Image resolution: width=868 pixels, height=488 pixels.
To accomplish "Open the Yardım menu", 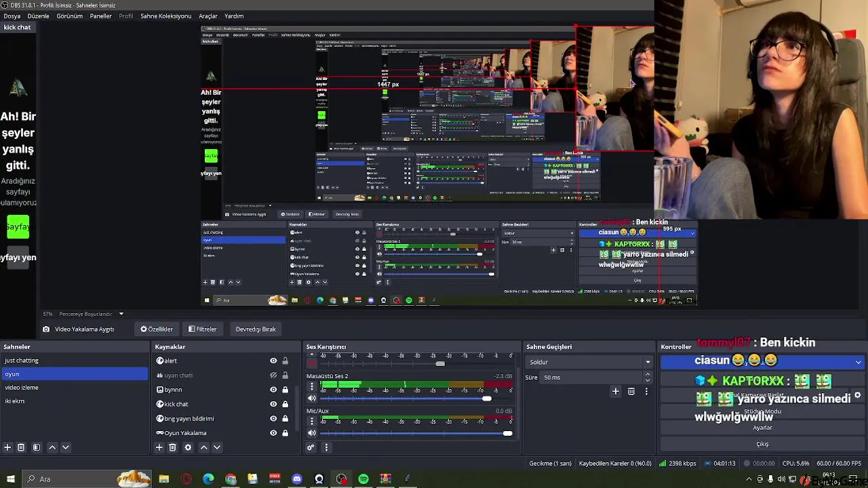I will point(234,16).
